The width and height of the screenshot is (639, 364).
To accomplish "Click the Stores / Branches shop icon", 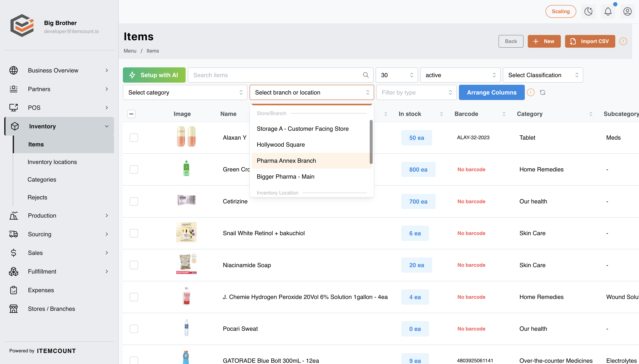I will [x=14, y=309].
